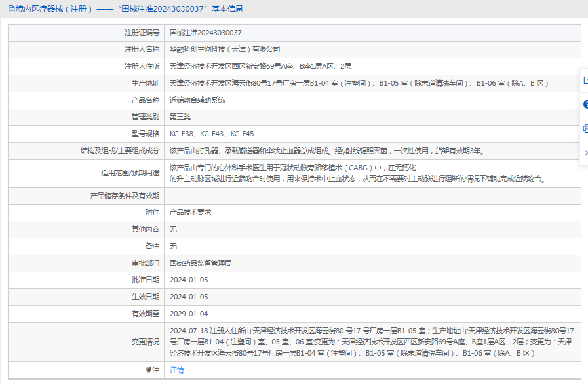Click the lightbulb icon beside 注
The height and width of the screenshot is (383, 588).
(x=149, y=370)
